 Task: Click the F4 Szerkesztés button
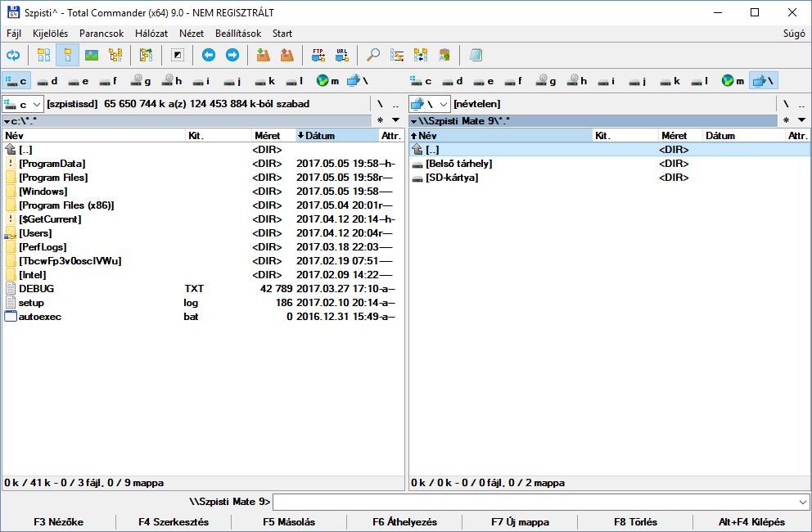coord(174,522)
